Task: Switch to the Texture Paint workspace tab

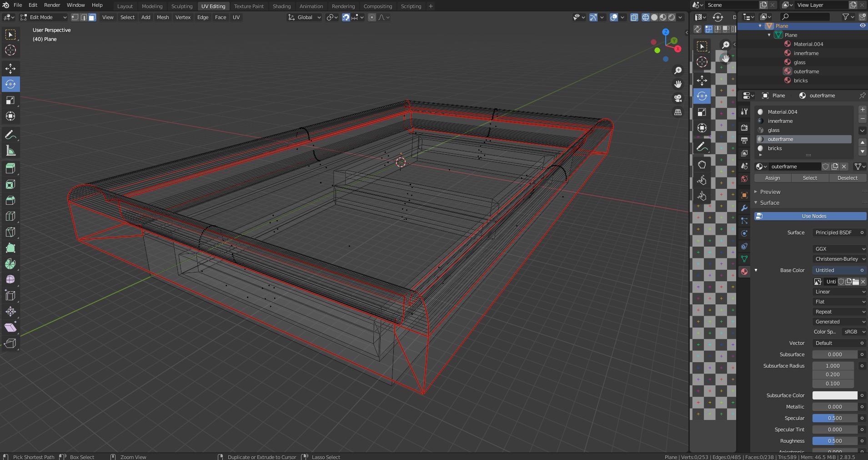Action: point(249,6)
